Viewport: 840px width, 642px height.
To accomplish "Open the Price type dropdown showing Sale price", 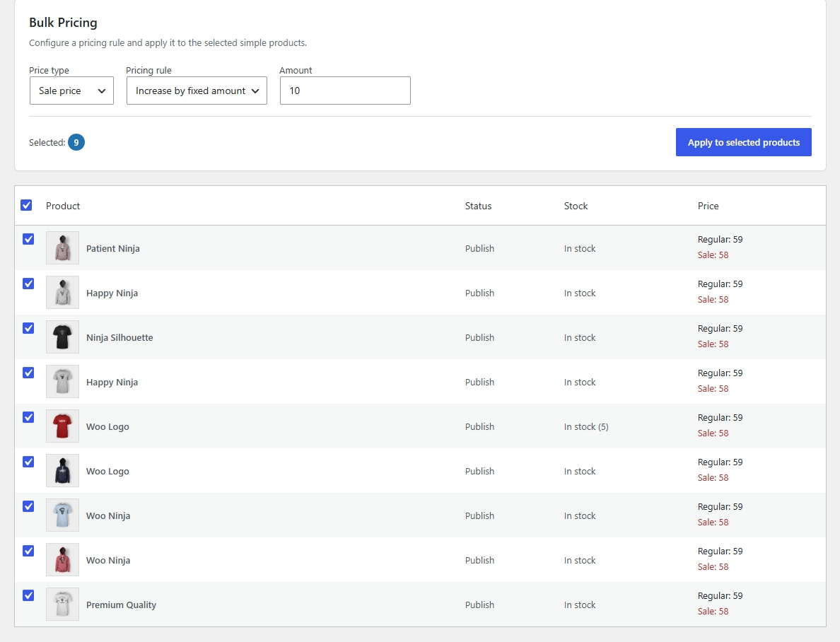I will (x=72, y=91).
